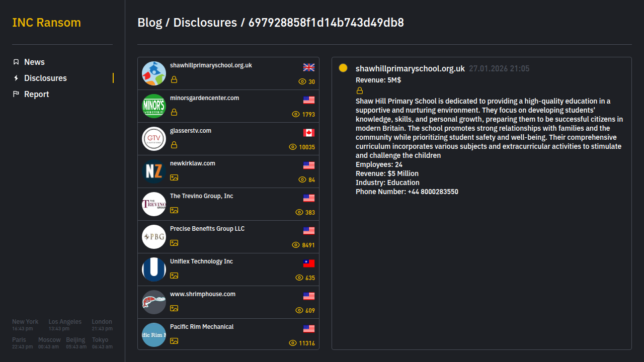Click the Report flag icon

(x=16, y=94)
